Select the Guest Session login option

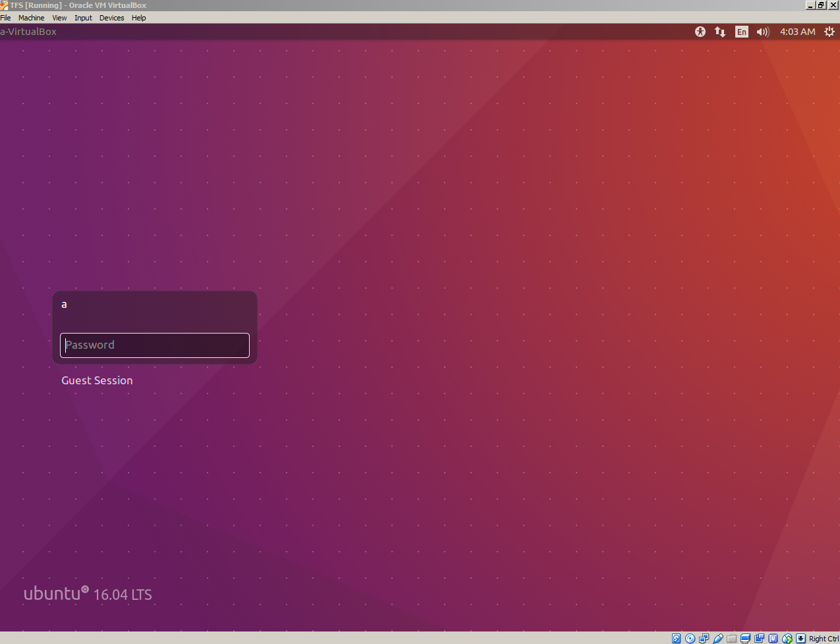coord(97,380)
